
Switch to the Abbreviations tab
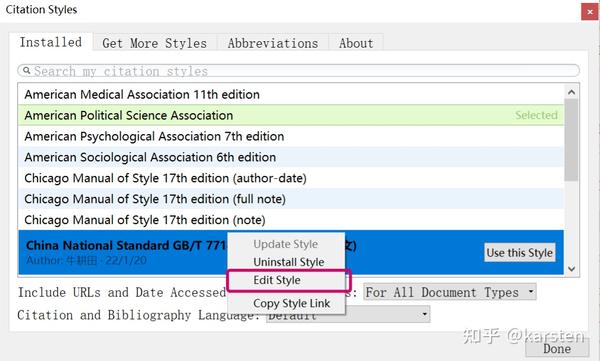tap(273, 43)
